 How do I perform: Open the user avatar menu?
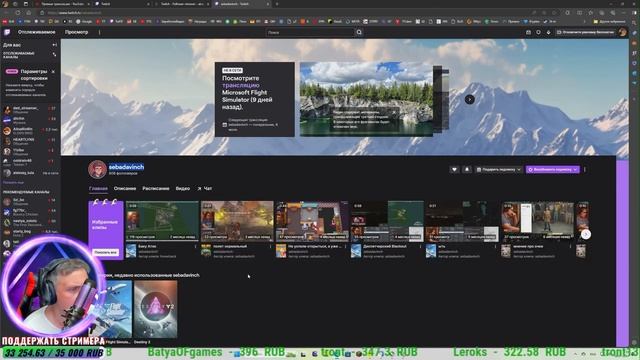coord(622,32)
